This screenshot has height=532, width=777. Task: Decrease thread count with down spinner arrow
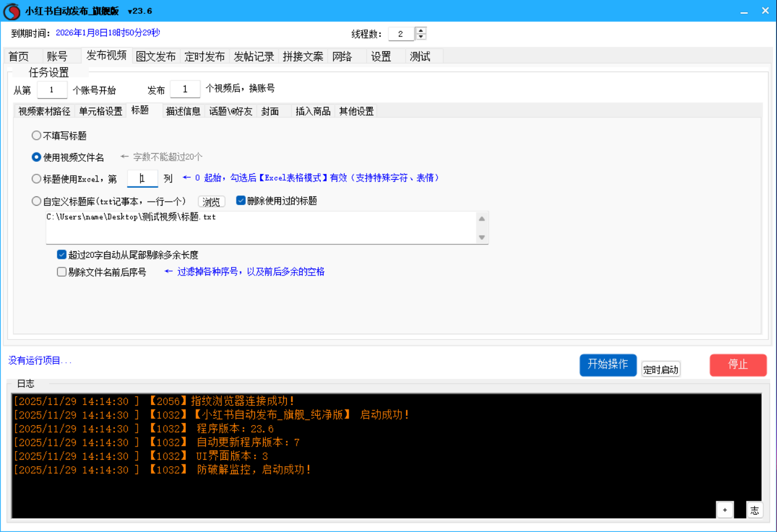point(421,37)
